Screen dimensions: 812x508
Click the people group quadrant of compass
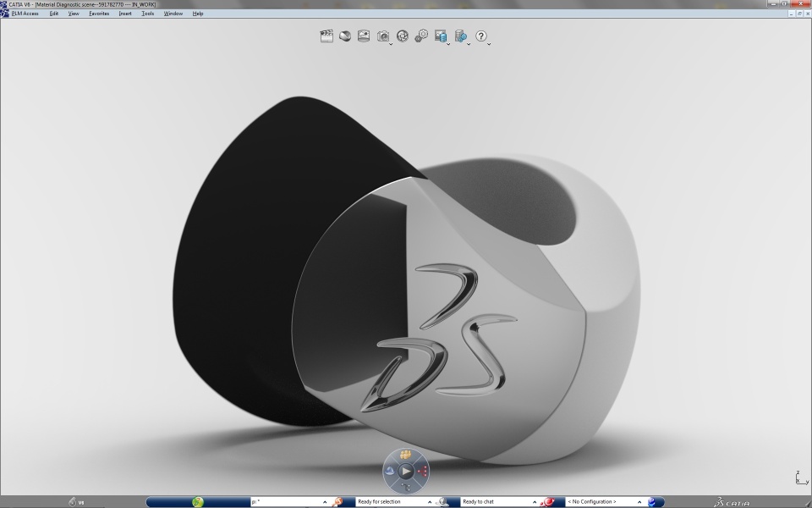click(406, 455)
